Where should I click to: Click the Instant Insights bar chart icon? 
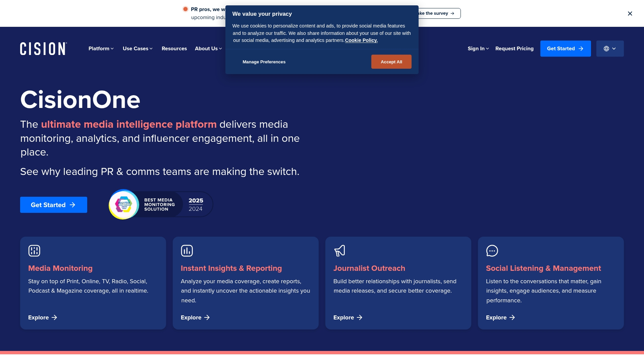187,251
